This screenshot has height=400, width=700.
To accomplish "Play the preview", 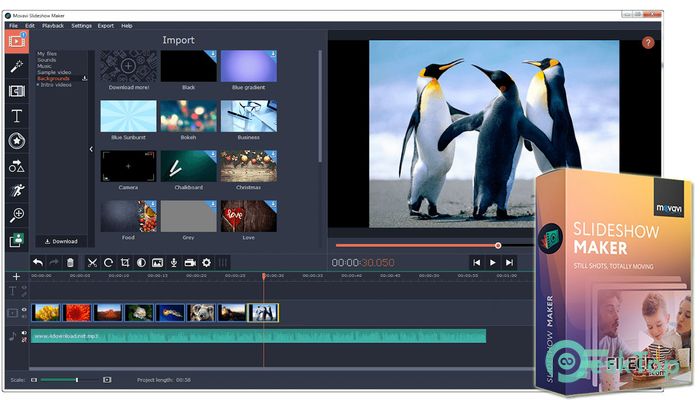I will coord(493,262).
